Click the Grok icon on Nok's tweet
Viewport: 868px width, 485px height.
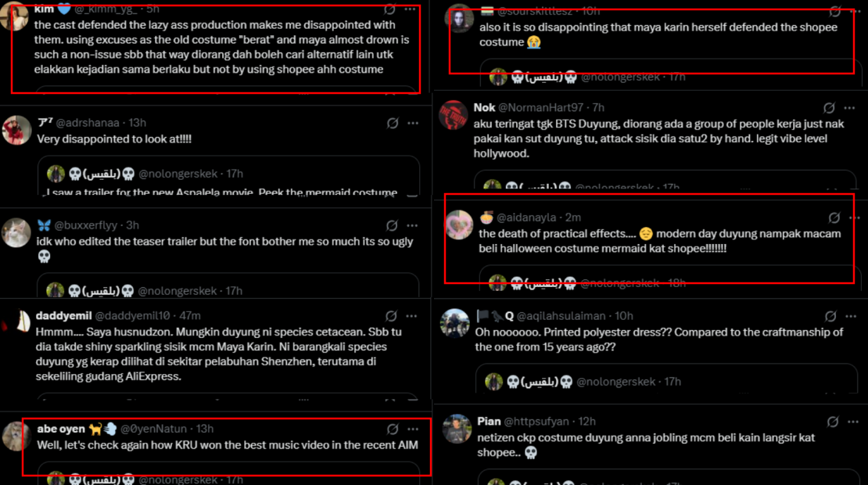pos(830,108)
